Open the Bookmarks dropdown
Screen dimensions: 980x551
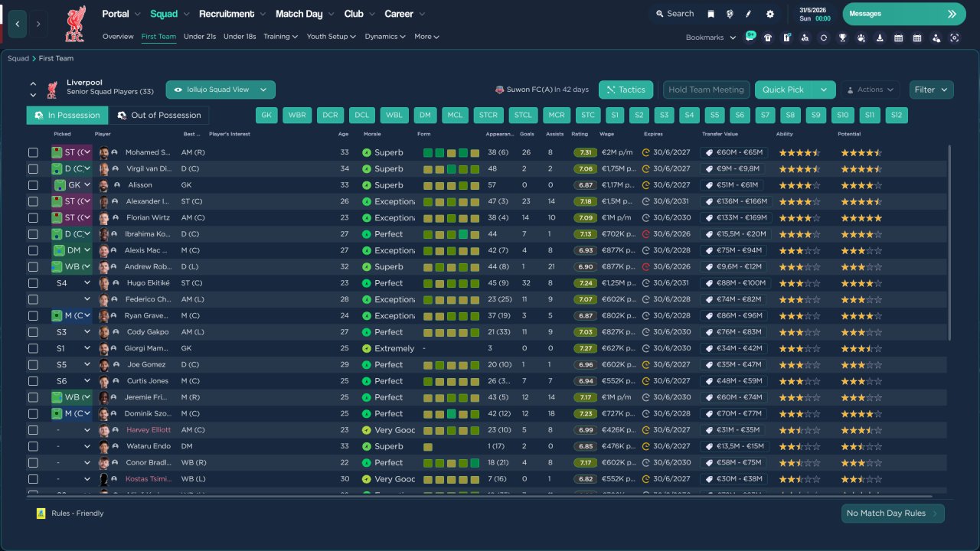pos(710,37)
